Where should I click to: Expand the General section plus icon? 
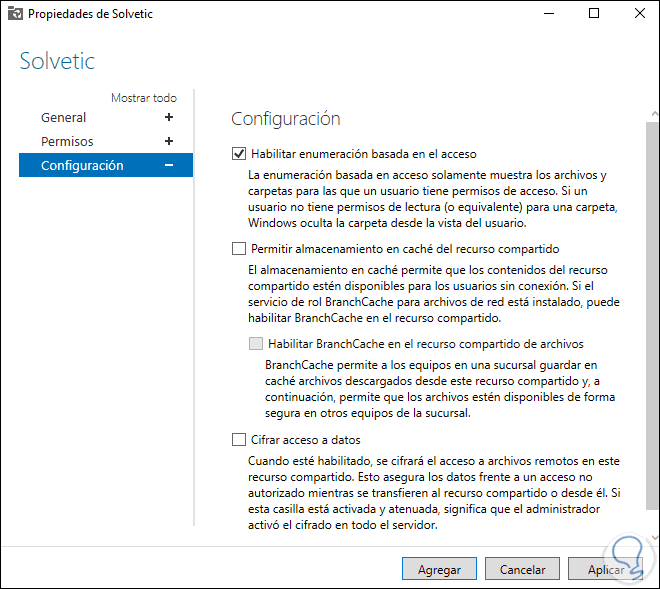pyautogui.click(x=169, y=117)
